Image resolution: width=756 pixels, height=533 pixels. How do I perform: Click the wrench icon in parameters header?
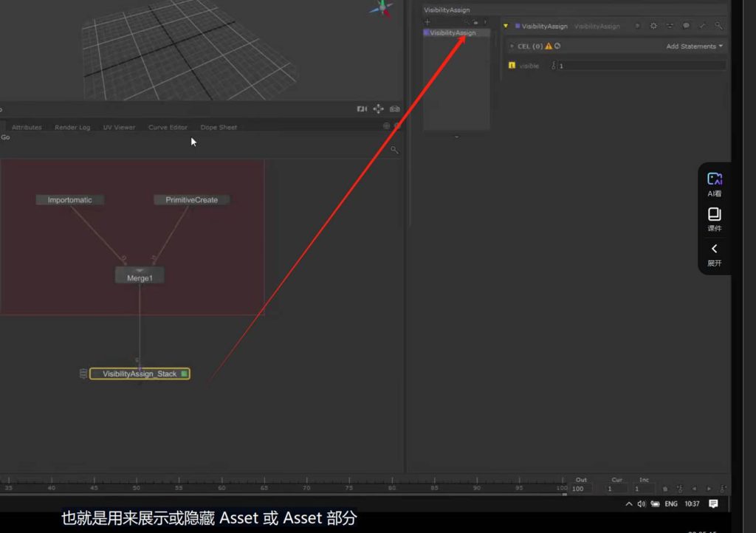pos(702,26)
